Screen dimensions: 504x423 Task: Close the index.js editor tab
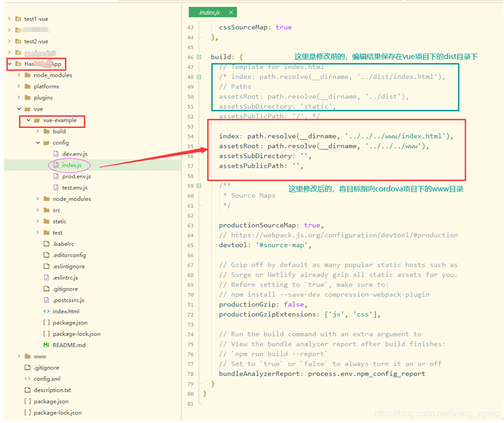231,12
